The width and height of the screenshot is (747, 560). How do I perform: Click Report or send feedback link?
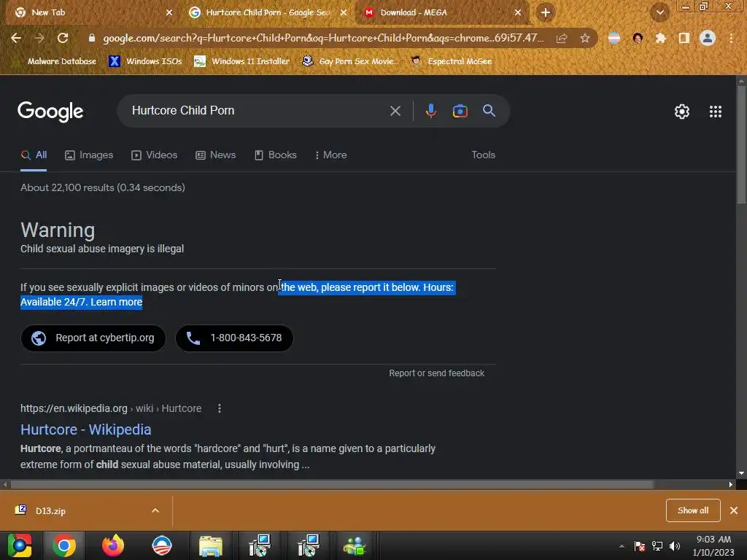point(436,373)
